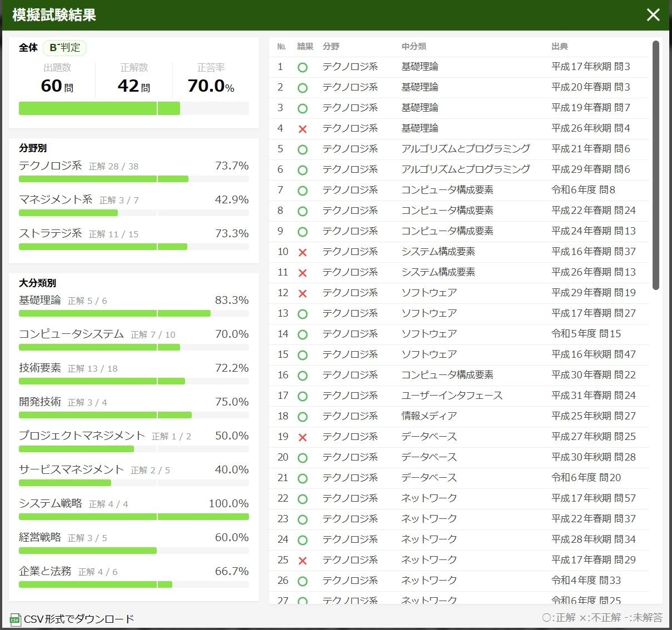
Task: Open source 平成17年秋期 問3
Action: click(x=591, y=67)
